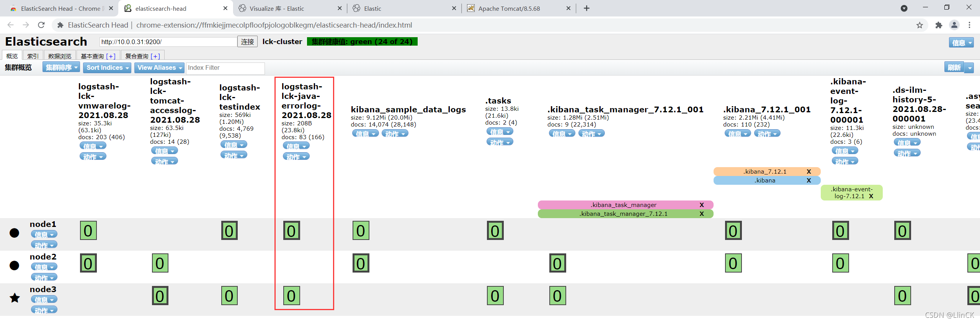Click node1 shard 0 of .kibana_7.12.1_001
980x322 pixels.
coord(733,230)
